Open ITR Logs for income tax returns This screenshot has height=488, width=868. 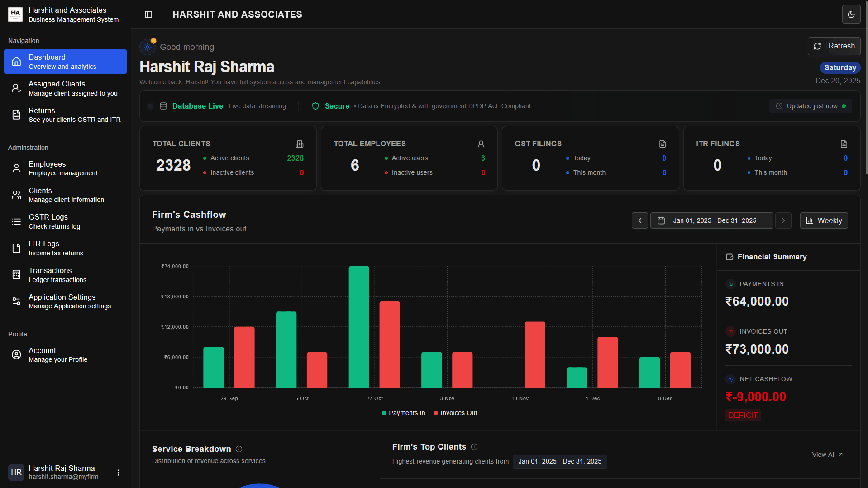point(65,248)
